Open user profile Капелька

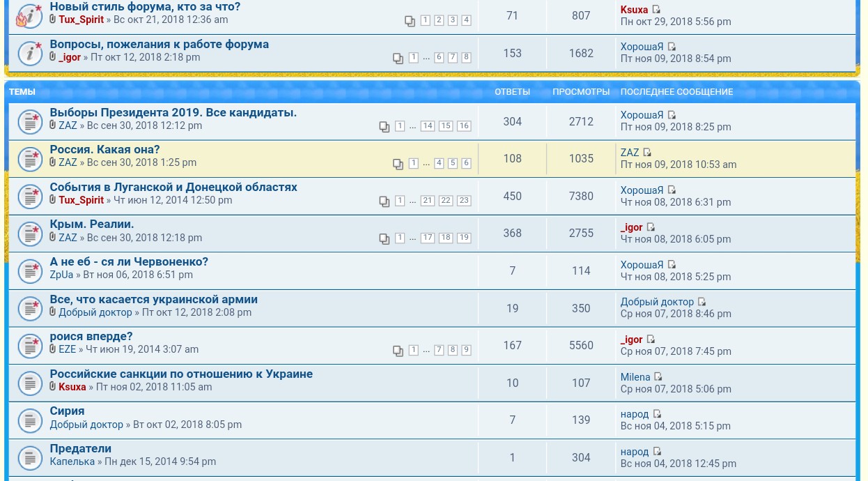coord(72,461)
